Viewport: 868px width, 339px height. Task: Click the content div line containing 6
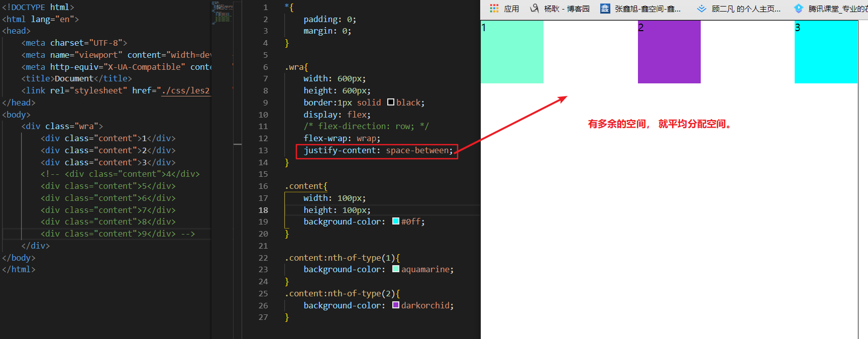point(108,198)
